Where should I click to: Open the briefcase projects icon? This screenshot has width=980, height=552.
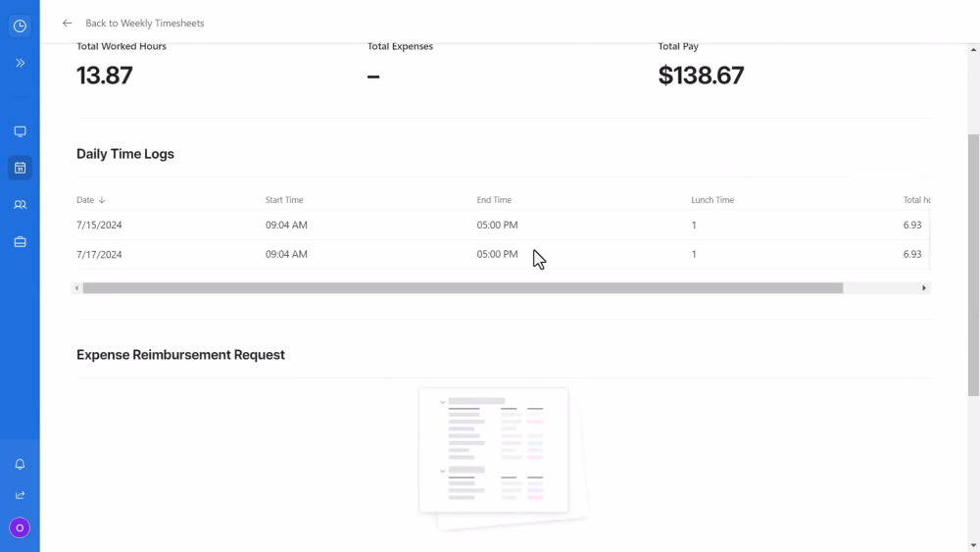(20, 242)
